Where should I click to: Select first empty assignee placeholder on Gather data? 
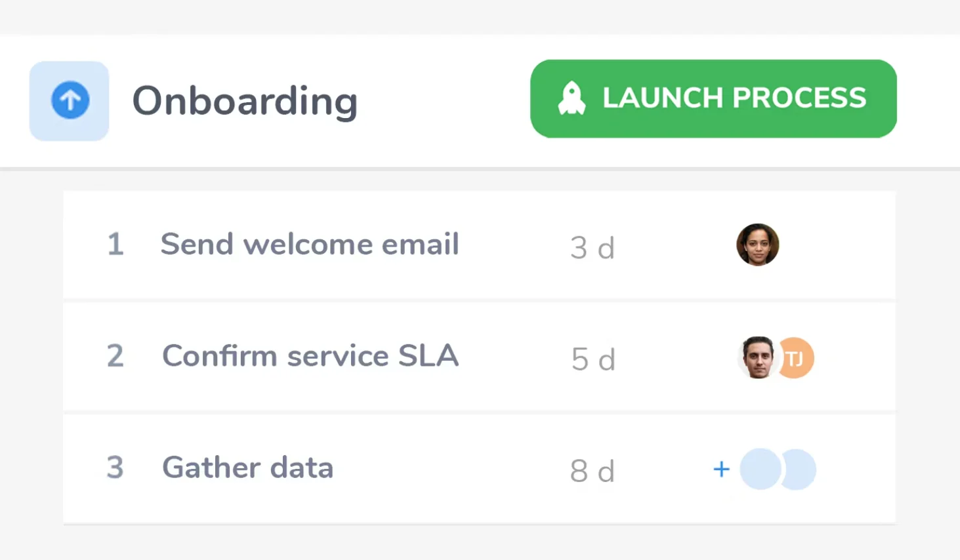point(759,469)
